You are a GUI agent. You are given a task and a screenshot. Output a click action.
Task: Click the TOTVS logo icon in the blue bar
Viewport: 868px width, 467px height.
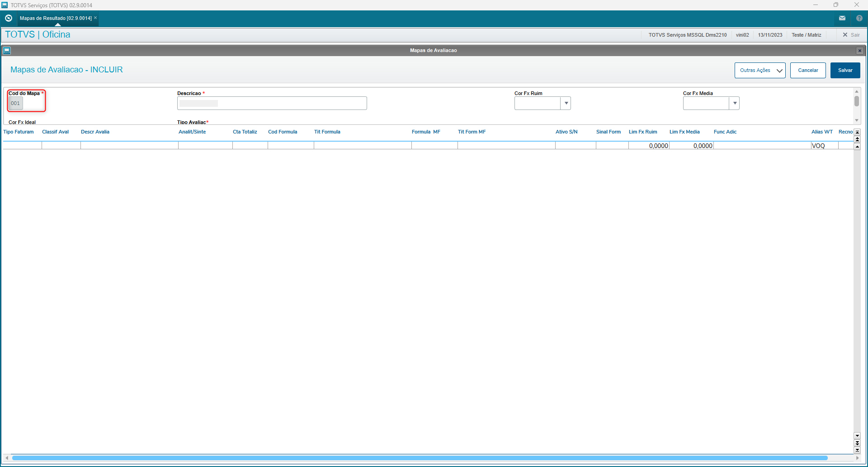tap(9, 18)
